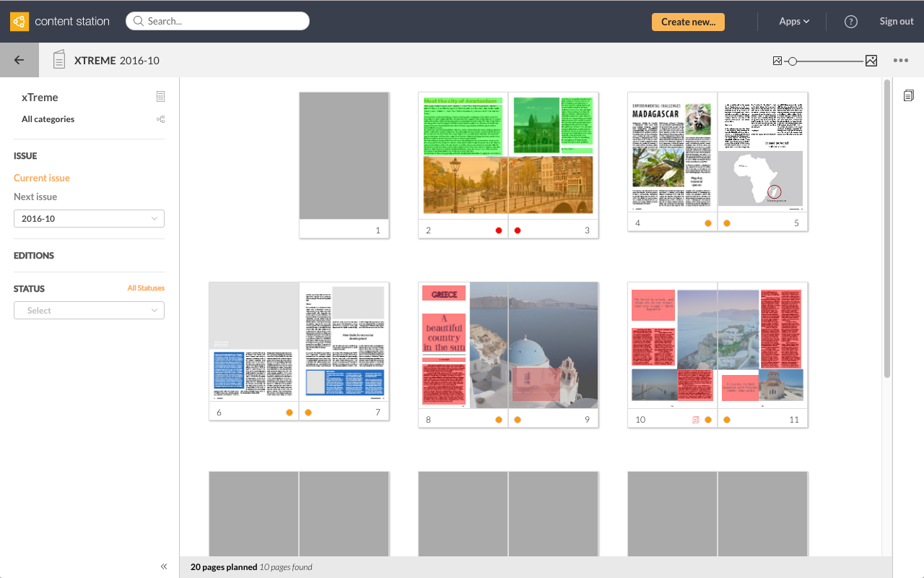Viewport: 924px width, 578px height.
Task: Click the orange status dot on page 4
Action: [x=707, y=223]
